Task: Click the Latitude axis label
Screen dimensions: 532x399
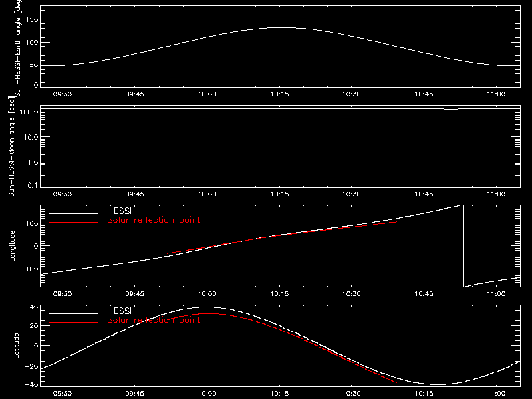Action: click(x=16, y=345)
